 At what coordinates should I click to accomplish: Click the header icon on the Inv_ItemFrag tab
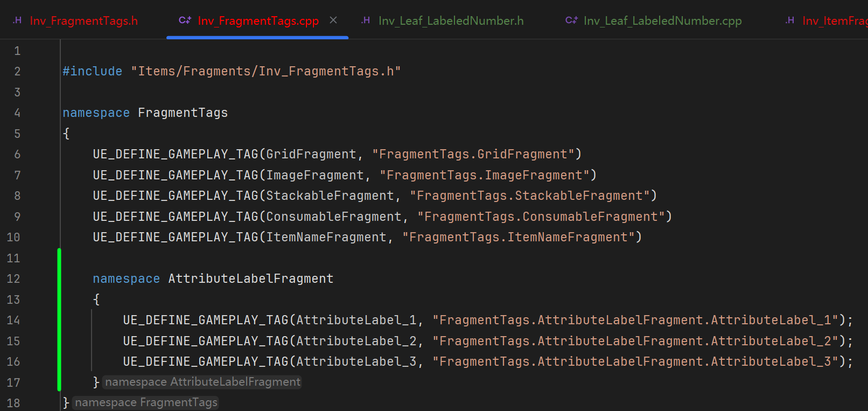(790, 20)
